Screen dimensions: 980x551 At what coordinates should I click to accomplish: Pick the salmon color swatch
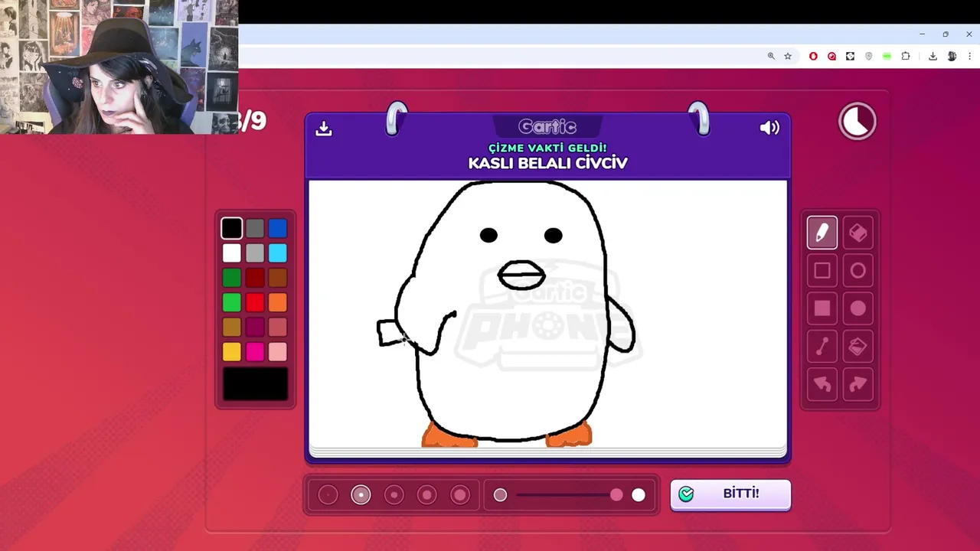click(x=278, y=327)
